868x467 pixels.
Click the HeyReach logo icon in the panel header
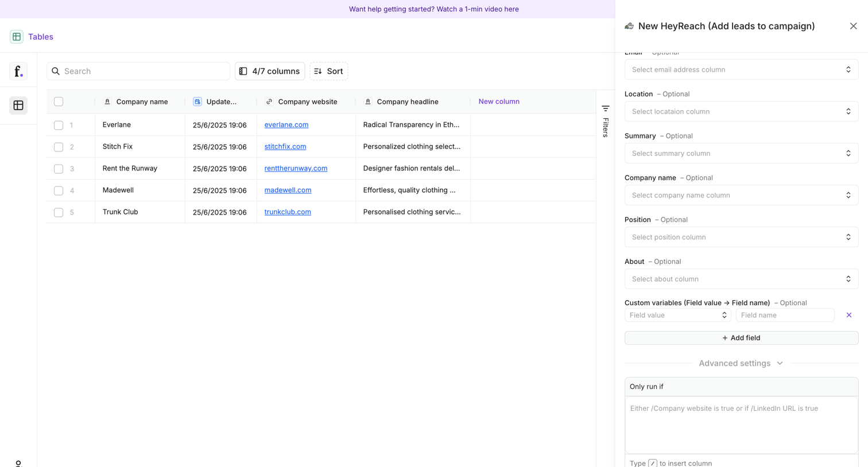pyautogui.click(x=629, y=26)
